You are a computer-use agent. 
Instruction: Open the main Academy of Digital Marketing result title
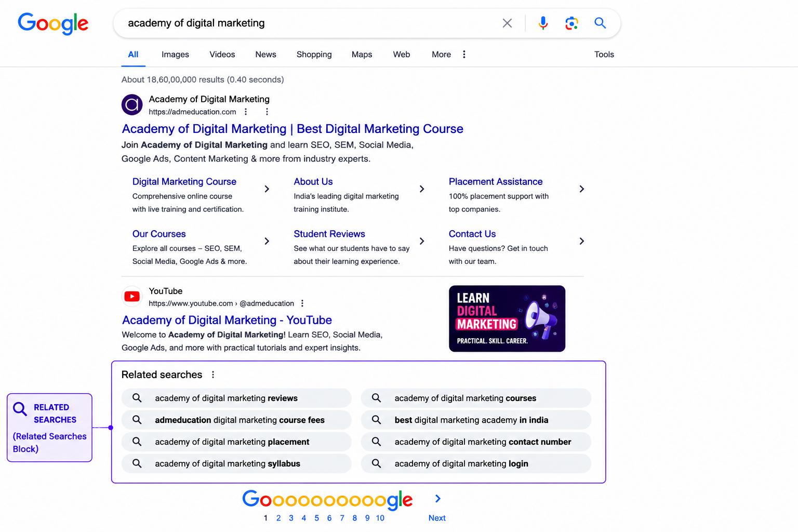292,129
